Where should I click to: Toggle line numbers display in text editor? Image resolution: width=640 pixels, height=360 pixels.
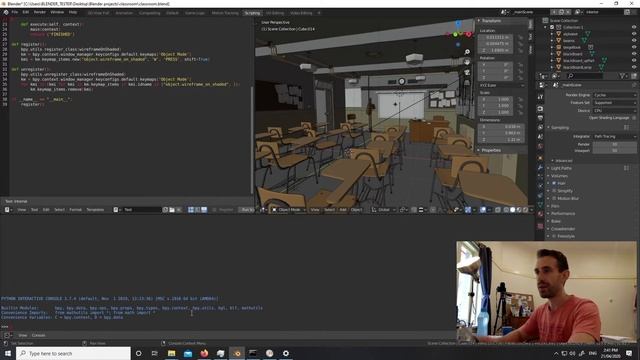pyautogui.click(x=191, y=210)
